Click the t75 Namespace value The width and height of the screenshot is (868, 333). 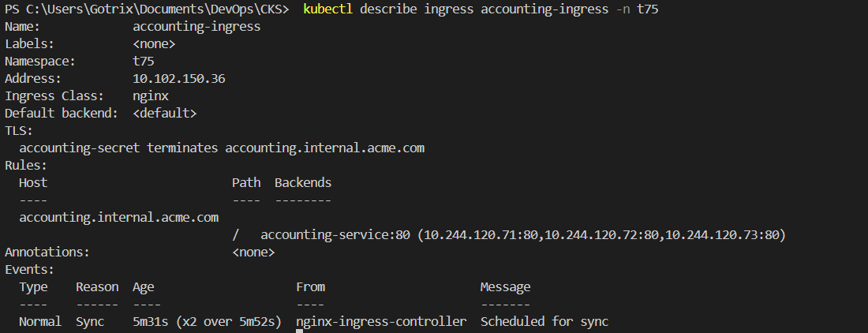[x=143, y=62]
